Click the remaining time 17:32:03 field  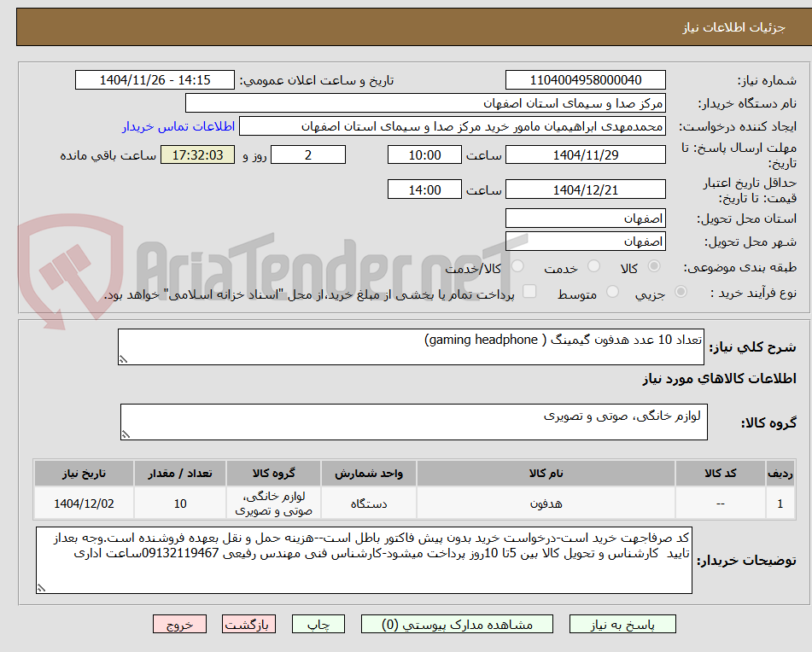198,154
